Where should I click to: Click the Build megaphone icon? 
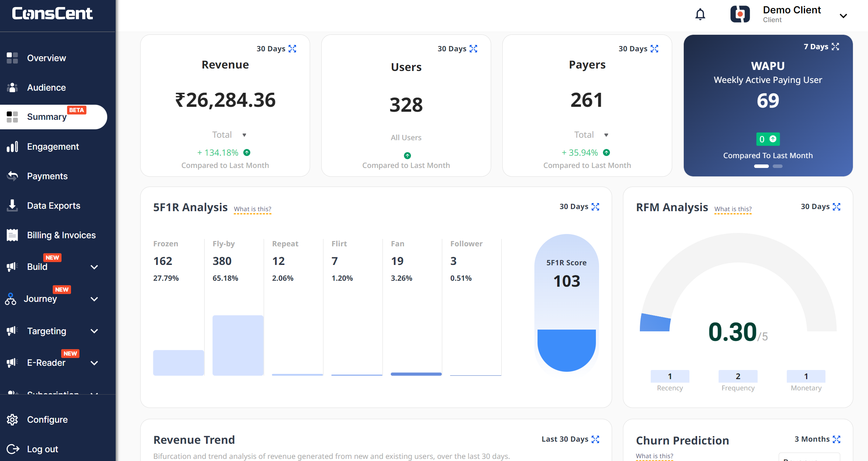coord(12,267)
